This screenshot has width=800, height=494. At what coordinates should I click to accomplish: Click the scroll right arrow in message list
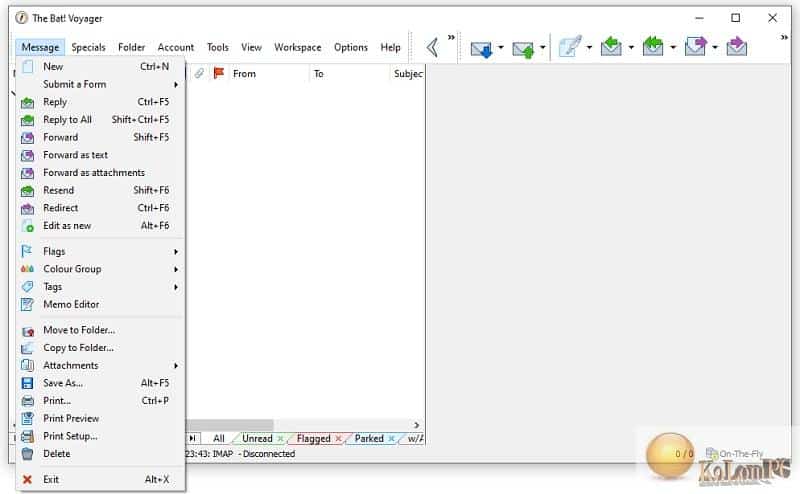tap(416, 425)
